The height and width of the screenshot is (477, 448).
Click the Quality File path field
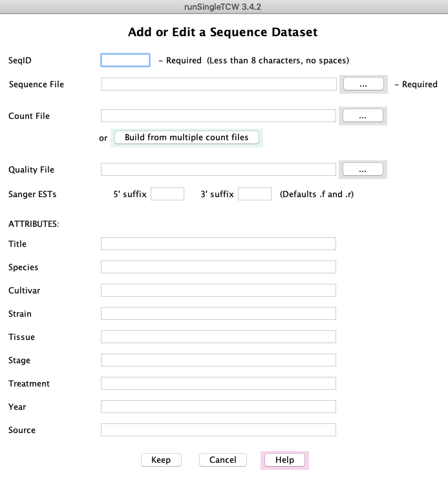point(219,169)
